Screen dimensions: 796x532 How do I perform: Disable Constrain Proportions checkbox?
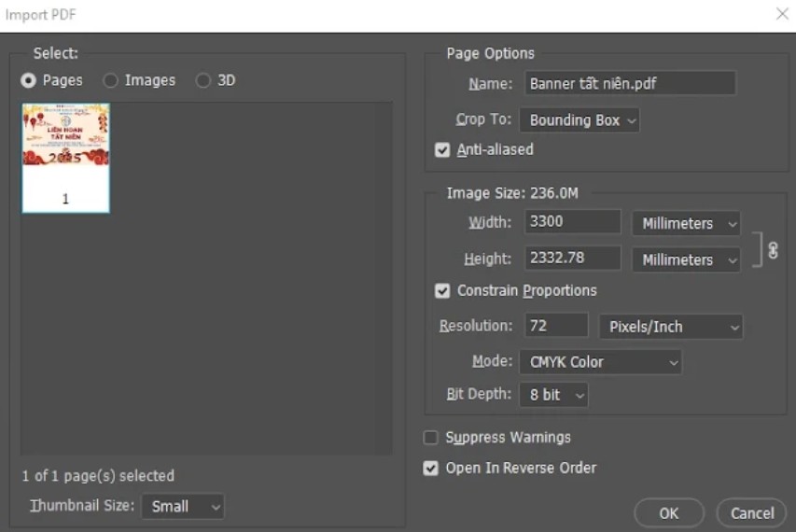(x=442, y=291)
